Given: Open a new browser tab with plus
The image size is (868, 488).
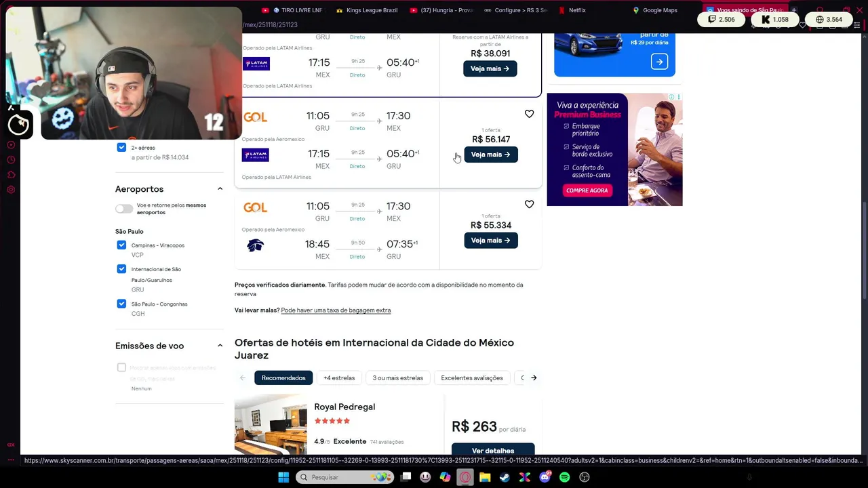Looking at the screenshot, I should [793, 10].
